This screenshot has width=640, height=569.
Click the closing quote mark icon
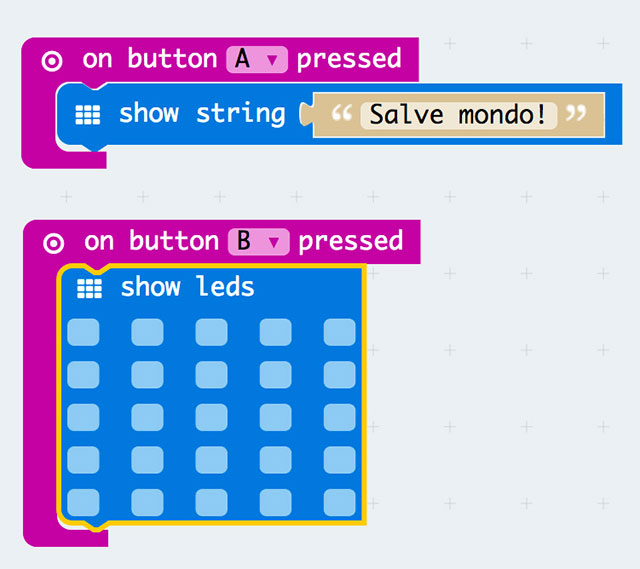[574, 114]
